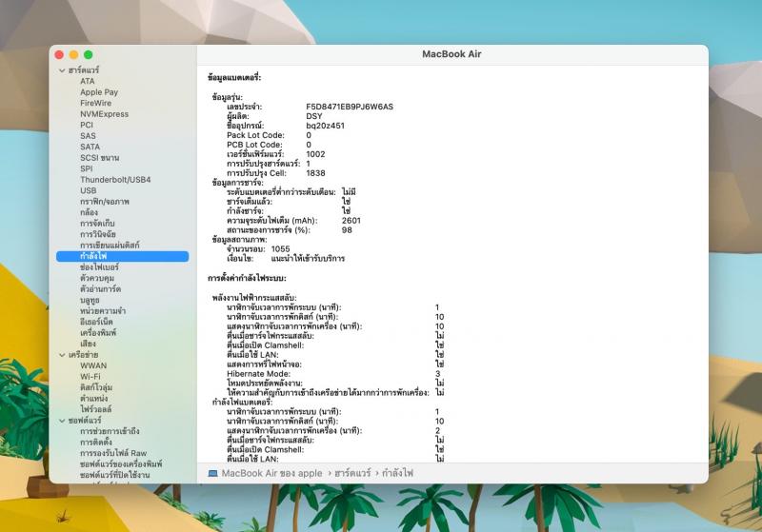The width and height of the screenshot is (762, 532).
Task: Select Wi-Fi under the network section
Action: (x=91, y=376)
